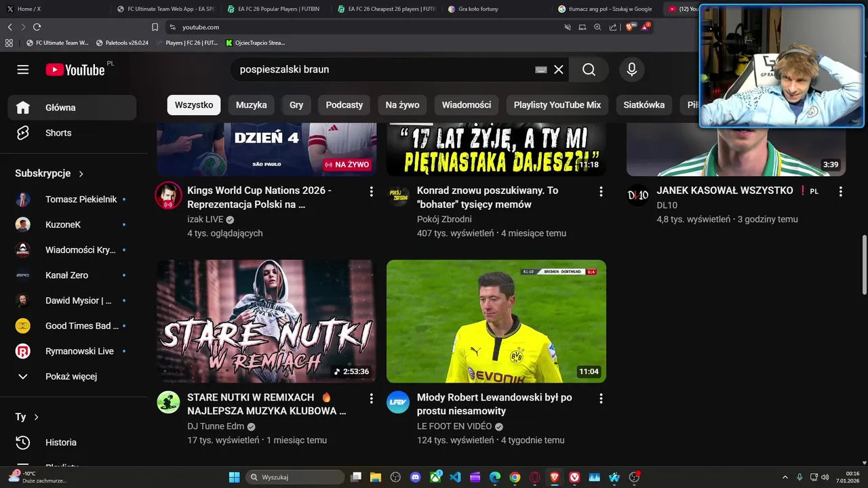Viewport: 868px width, 488px height.
Task: Open the browser apps grid in the bookmarks bar
Action: click(x=9, y=43)
